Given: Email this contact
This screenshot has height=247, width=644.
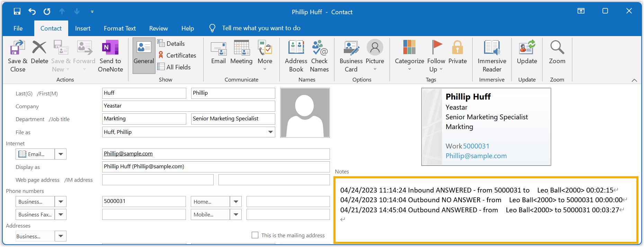Looking at the screenshot, I should pos(218,52).
